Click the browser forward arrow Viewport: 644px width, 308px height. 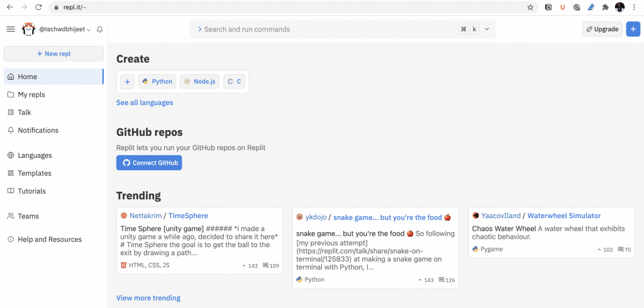[x=25, y=7]
